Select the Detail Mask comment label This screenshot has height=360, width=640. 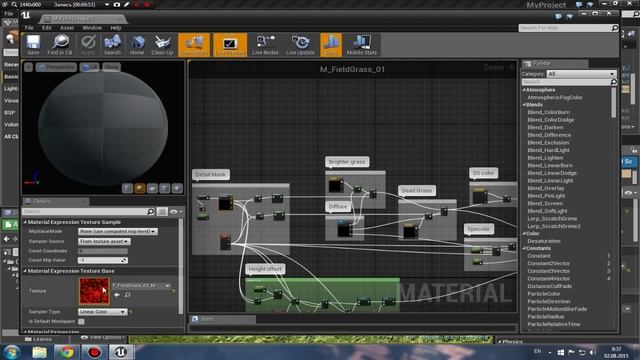[211, 175]
